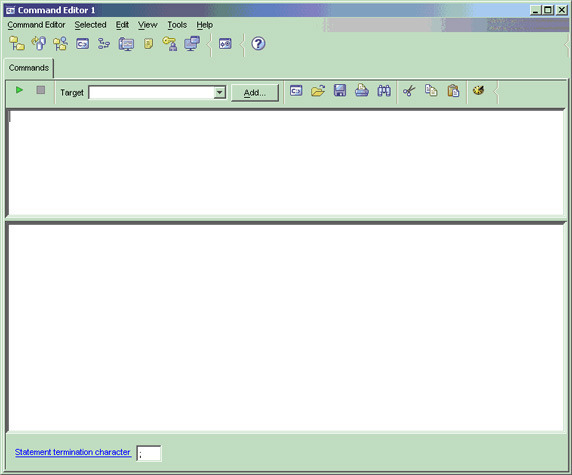Open the Help menu
The height and width of the screenshot is (475, 572).
click(205, 25)
